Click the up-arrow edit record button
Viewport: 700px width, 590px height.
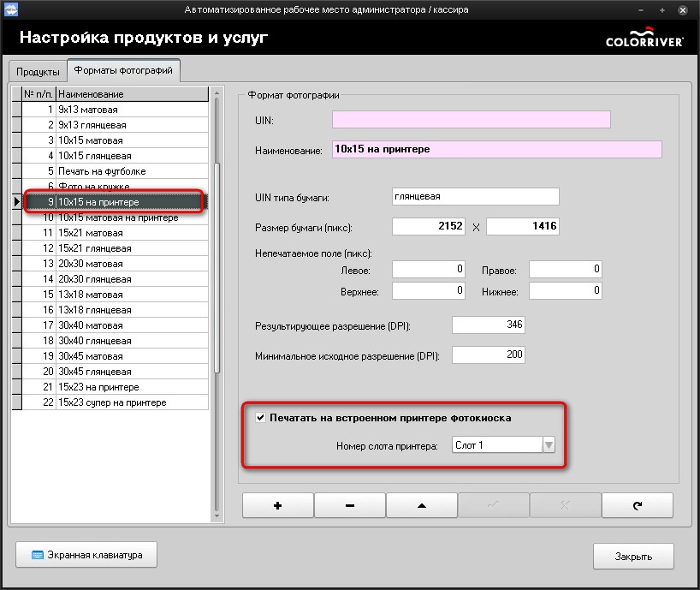click(x=421, y=505)
